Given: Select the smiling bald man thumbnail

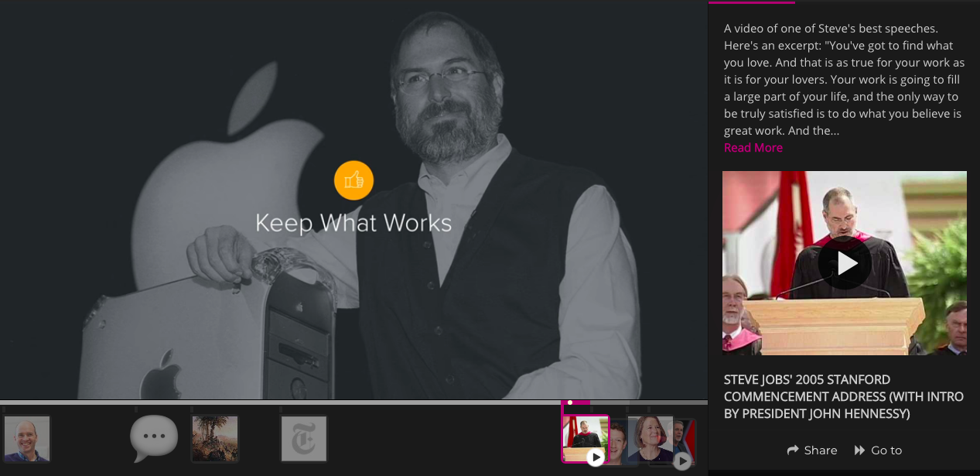Looking at the screenshot, I should point(27,439).
